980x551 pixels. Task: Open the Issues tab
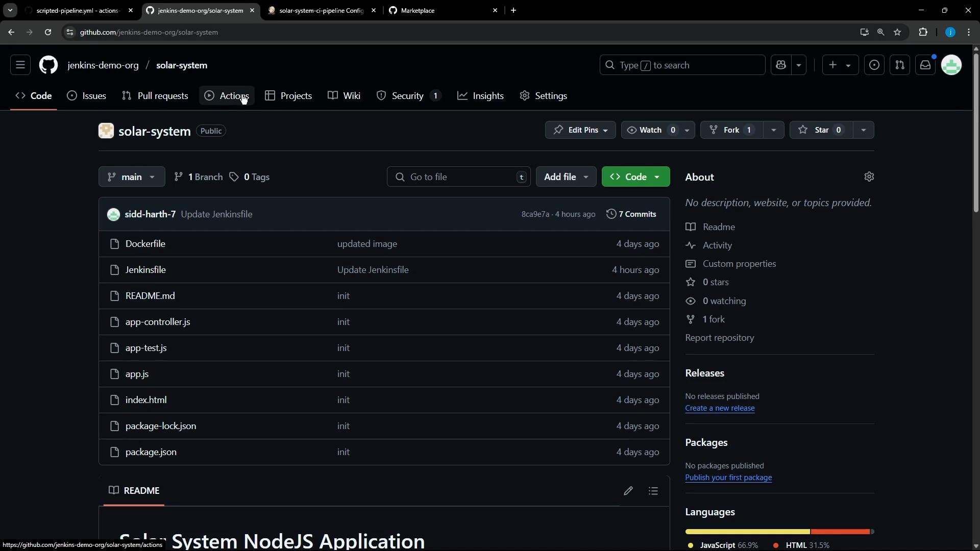tap(87, 96)
